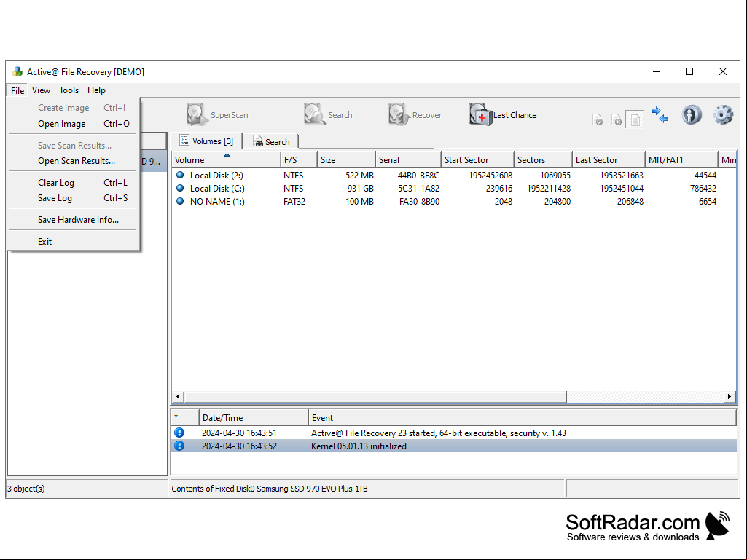
Task: Click NO NAME (1:) volume icon
Action: click(179, 201)
